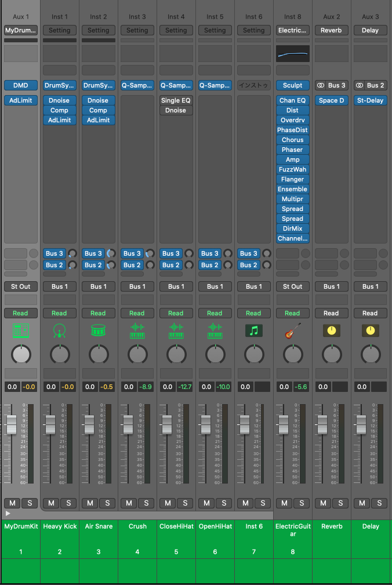Screen dimensions: 392x585
Task: Click the ElectricGuitar guitar icon
Action: pos(292,330)
